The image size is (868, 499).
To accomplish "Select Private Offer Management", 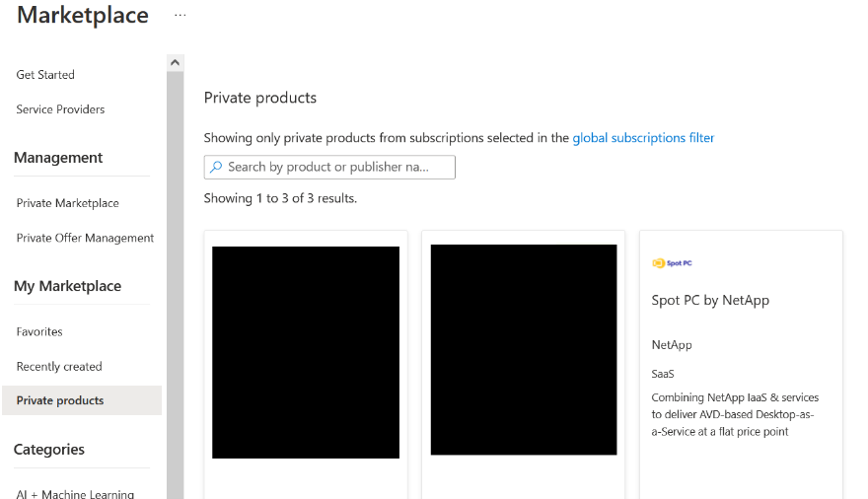I will 85,238.
